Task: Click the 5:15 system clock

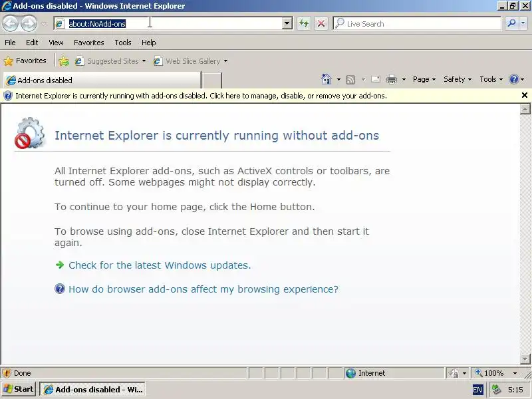Action: (x=515, y=390)
